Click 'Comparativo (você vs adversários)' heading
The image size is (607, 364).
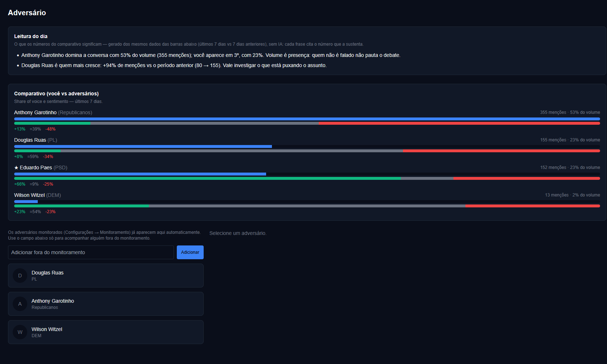[56, 94]
